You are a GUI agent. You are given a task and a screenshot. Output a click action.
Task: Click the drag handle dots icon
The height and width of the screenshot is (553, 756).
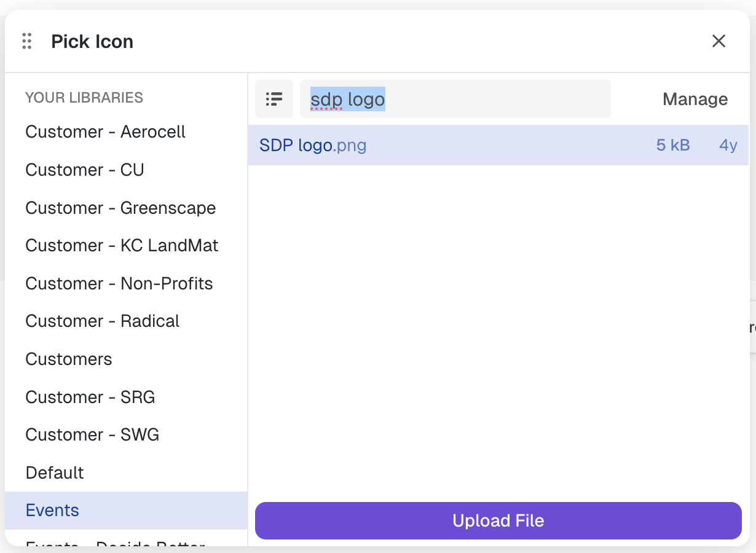pyautogui.click(x=26, y=41)
